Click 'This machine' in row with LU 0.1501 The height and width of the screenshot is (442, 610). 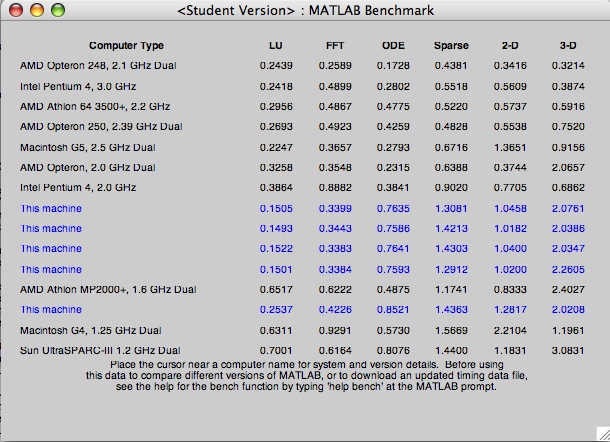[x=51, y=270]
